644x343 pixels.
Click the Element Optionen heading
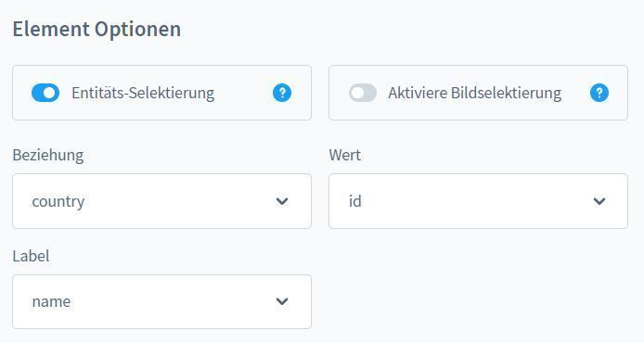coord(97,30)
